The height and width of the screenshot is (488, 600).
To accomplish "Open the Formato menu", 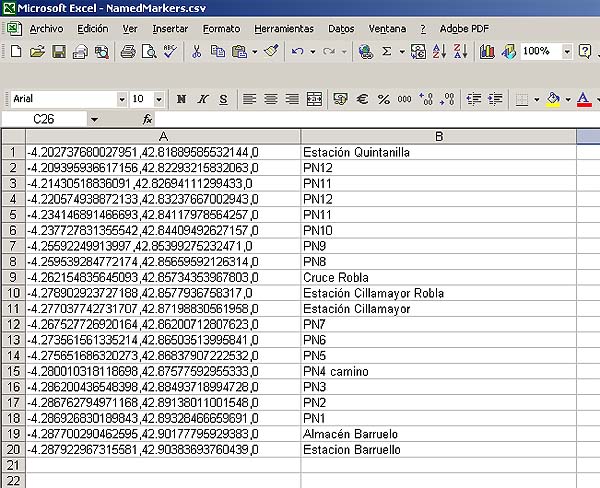I will click(x=221, y=28).
